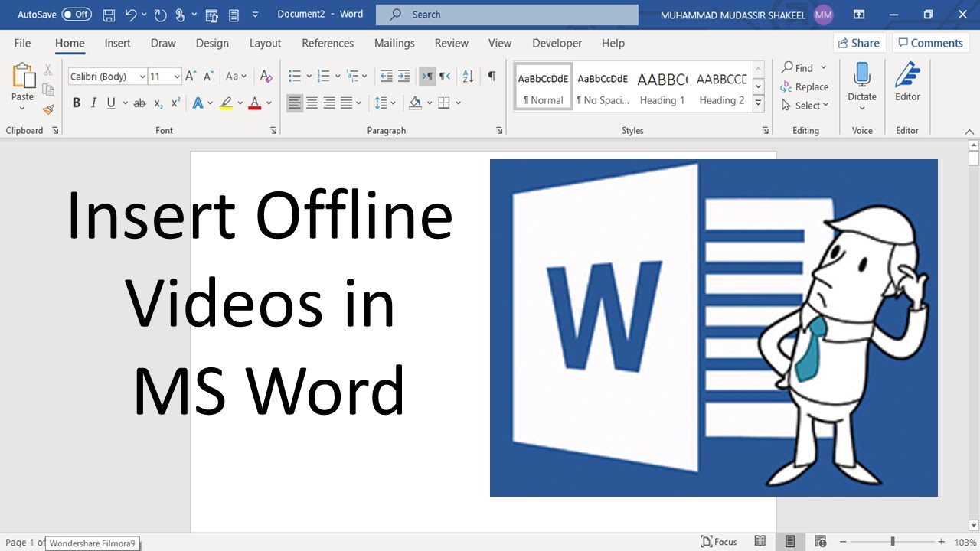Open the Comments button
The image size is (980, 551).
point(931,44)
